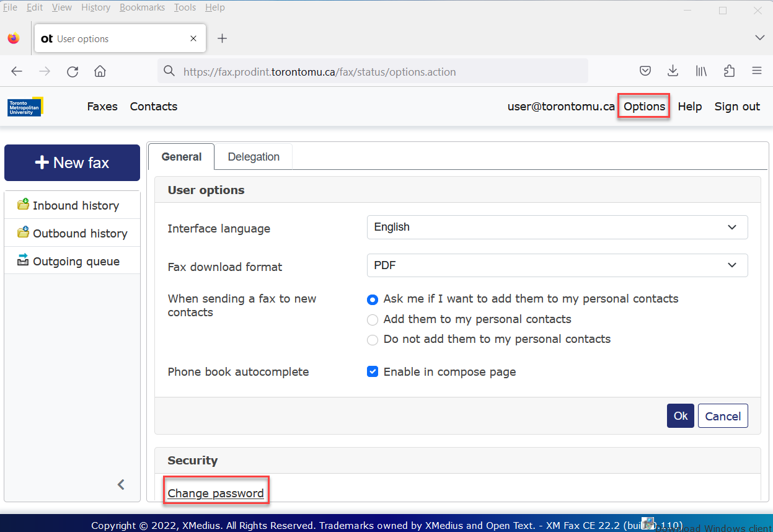
Task: Reload the page with the refresh icon
Action: pyautogui.click(x=73, y=71)
